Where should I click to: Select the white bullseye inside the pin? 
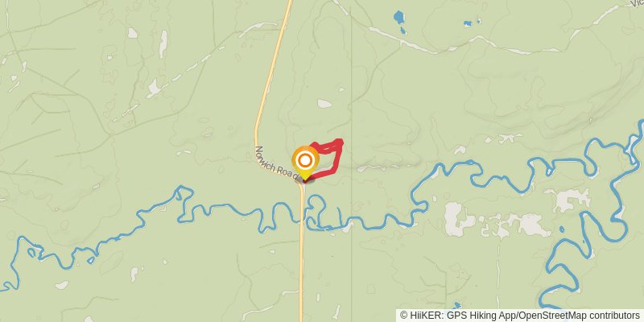pyautogui.click(x=305, y=160)
